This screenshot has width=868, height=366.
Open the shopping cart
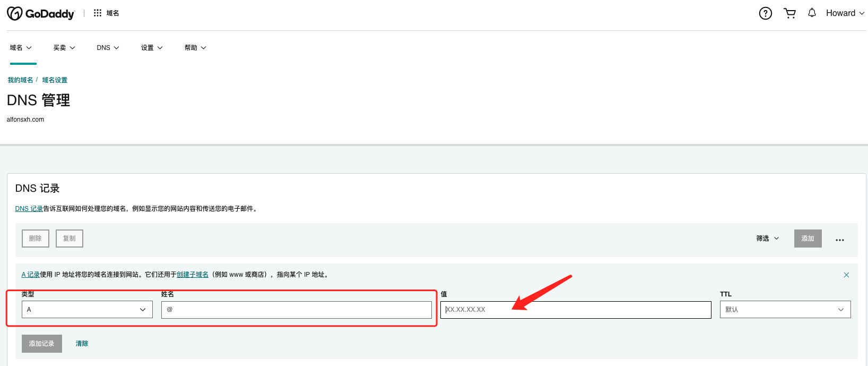[x=789, y=13]
